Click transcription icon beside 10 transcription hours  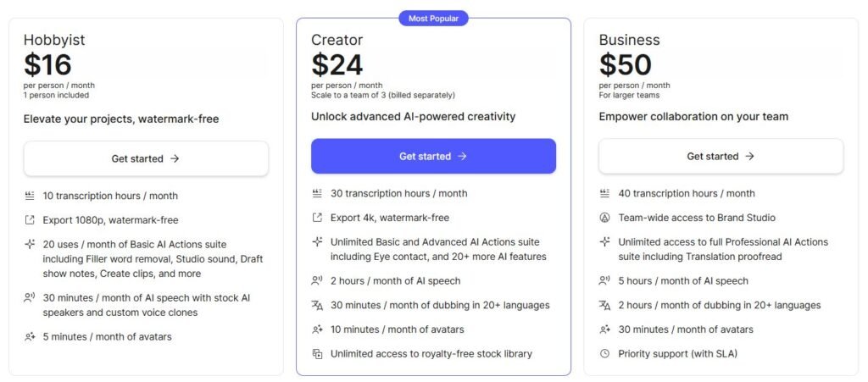pos(30,196)
